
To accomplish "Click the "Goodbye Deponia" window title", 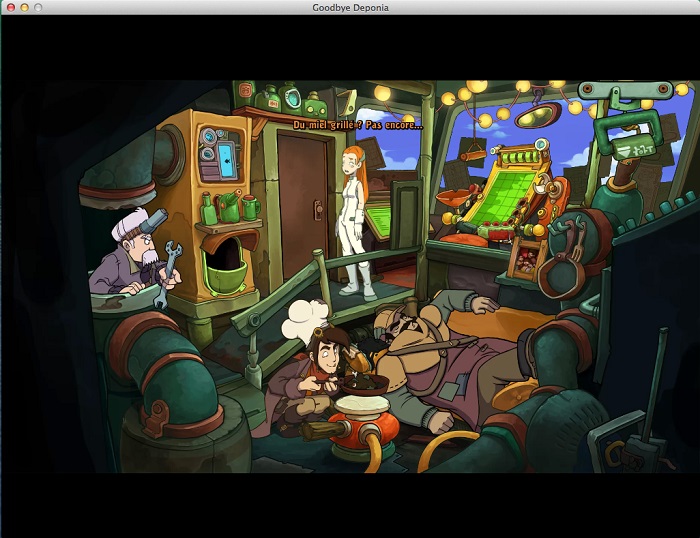I will click(x=350, y=8).
